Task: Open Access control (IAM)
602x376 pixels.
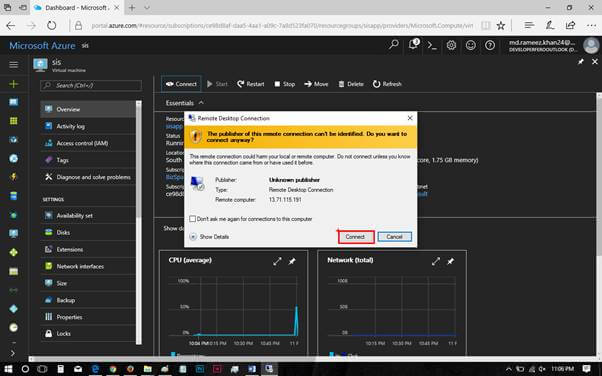Action: click(88, 143)
